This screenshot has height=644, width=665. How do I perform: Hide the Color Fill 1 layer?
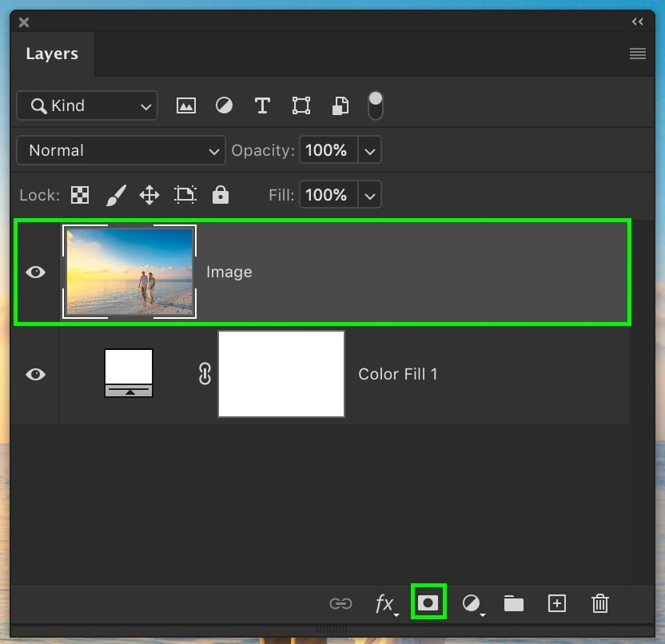(36, 375)
